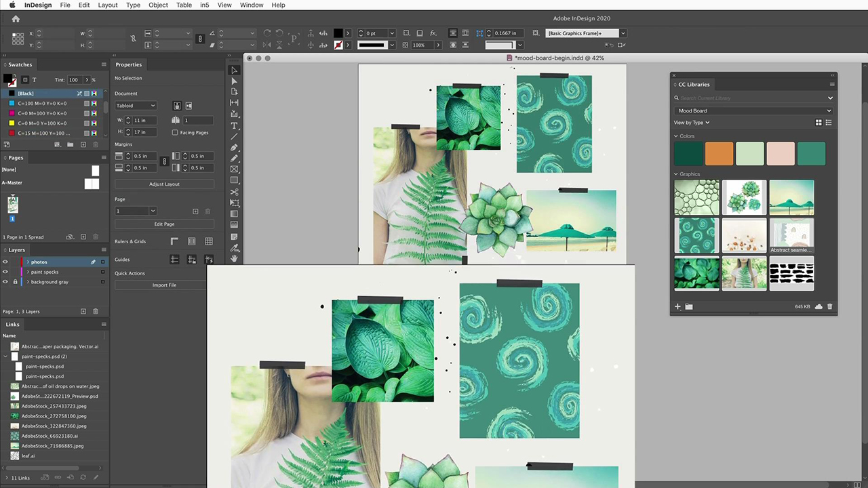Open the Mood Board library dropdown
This screenshot has width=868, height=488.
coord(753,110)
